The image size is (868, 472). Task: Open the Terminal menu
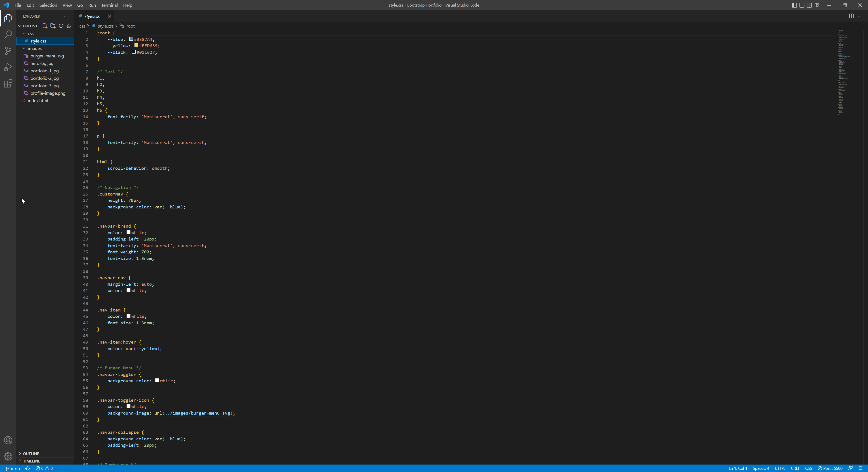pyautogui.click(x=109, y=5)
